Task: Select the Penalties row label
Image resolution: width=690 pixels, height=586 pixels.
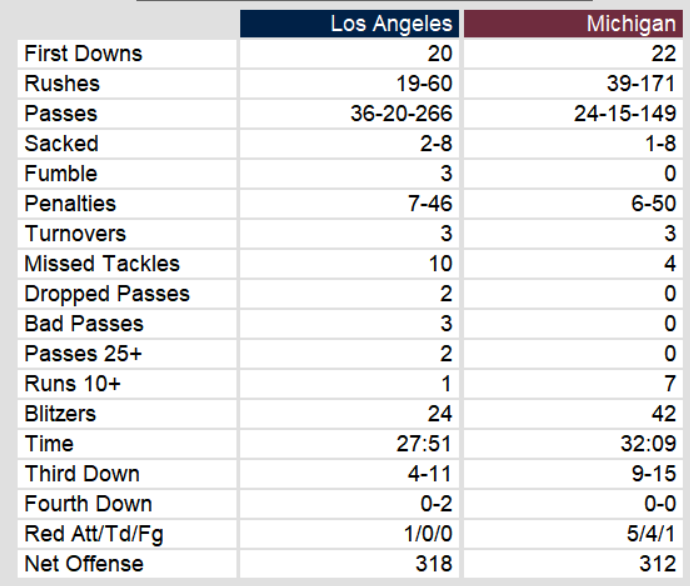Action: tap(70, 204)
